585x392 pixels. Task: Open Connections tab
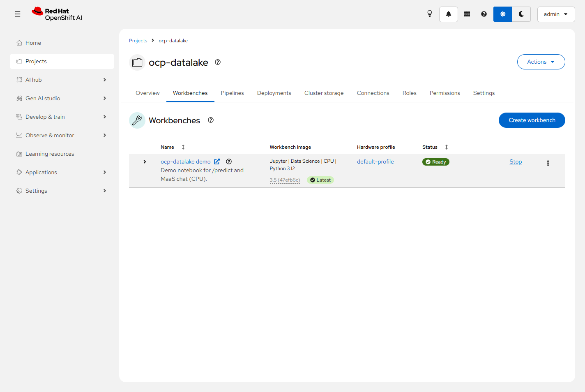pos(373,93)
